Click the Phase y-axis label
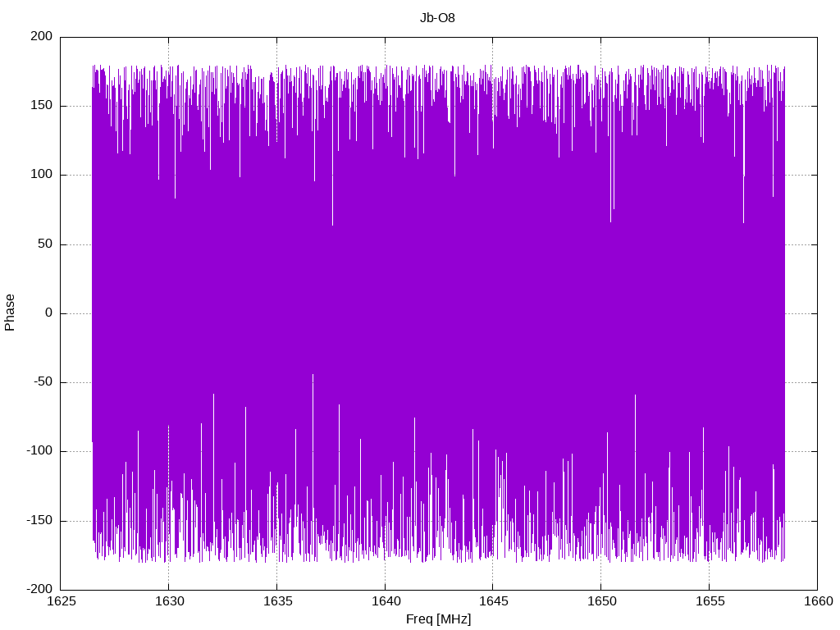Image resolution: width=840 pixels, height=630 pixels. point(10,313)
